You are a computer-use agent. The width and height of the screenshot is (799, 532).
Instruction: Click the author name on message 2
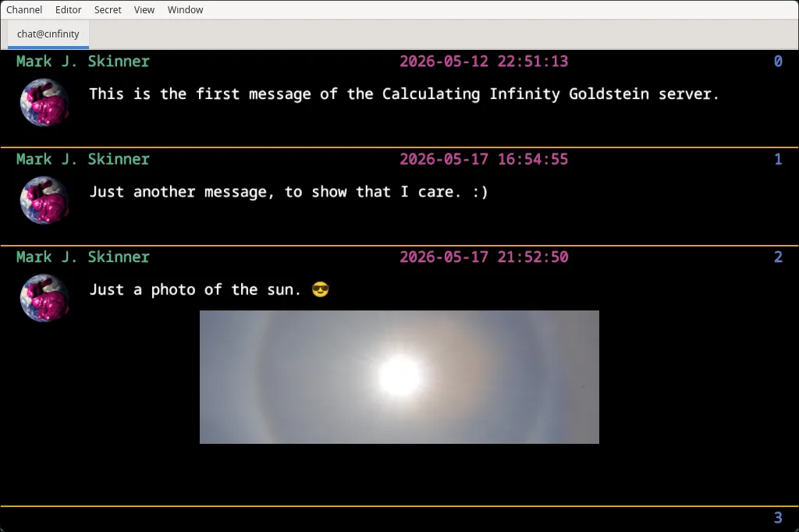tap(83, 257)
